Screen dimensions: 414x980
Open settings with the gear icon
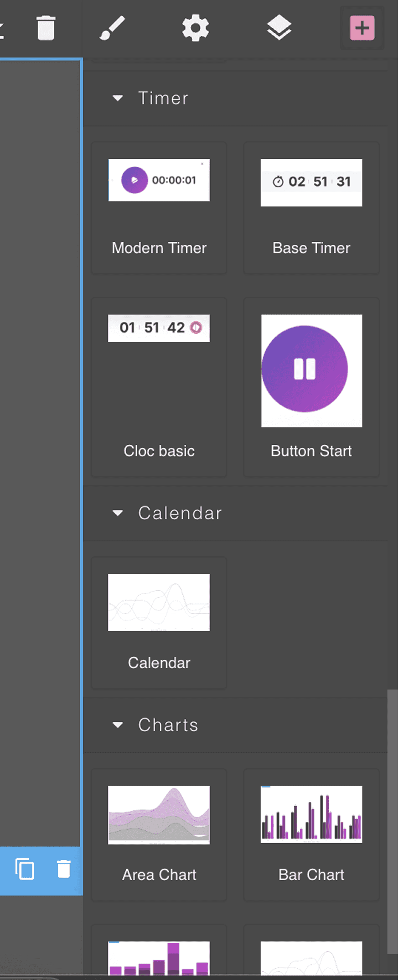point(195,28)
